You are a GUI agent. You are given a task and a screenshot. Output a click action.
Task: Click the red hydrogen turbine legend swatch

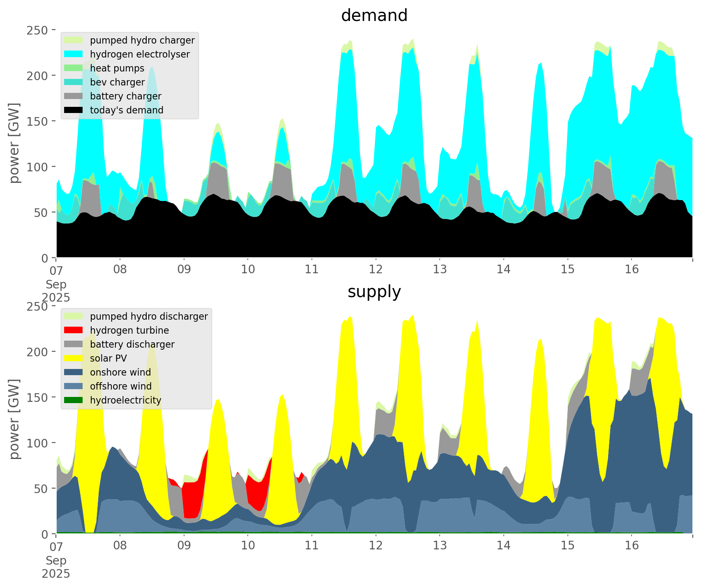(x=74, y=330)
